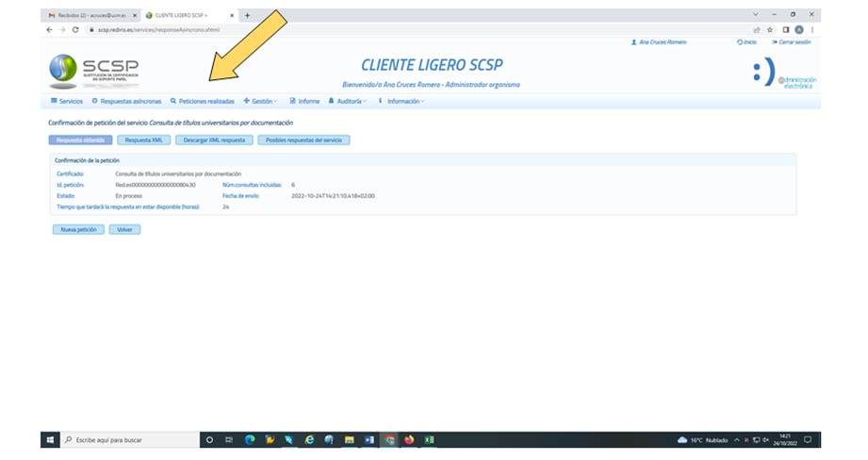The width and height of the screenshot is (868, 460).
Task: Go to Peticiones realizadas
Action: pos(203,101)
